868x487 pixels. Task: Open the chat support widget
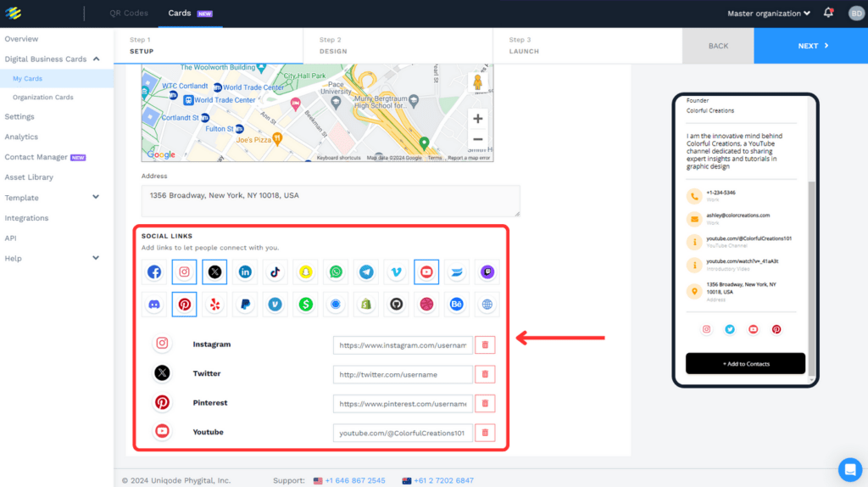pos(849,470)
